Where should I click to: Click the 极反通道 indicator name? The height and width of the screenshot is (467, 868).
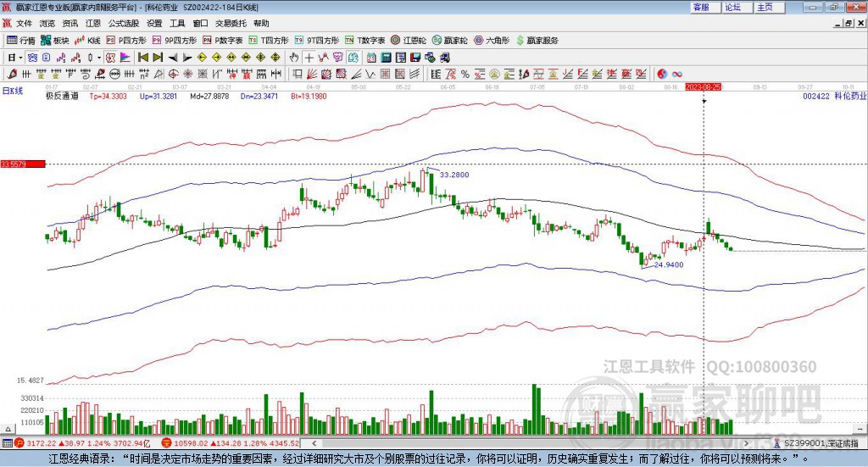[x=62, y=97]
